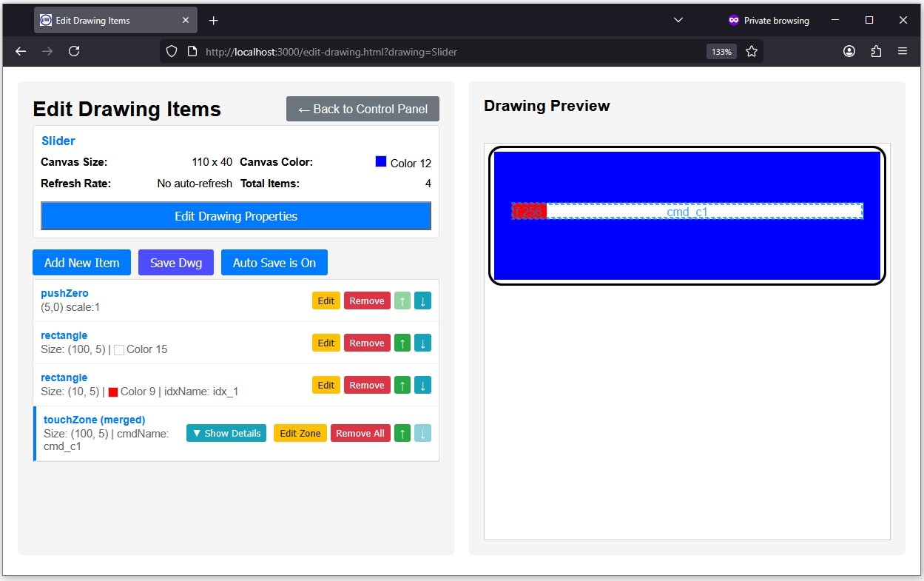This screenshot has width=924, height=581.
Task: Move red rectangle idx_1 item down
Action: tap(422, 386)
